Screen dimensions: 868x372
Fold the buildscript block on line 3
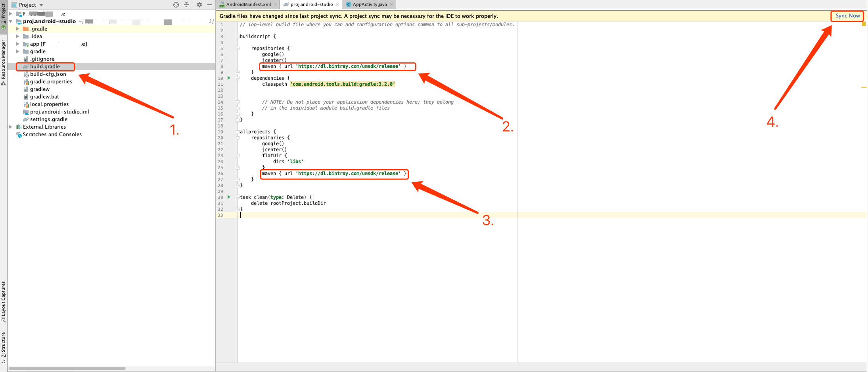(x=238, y=37)
